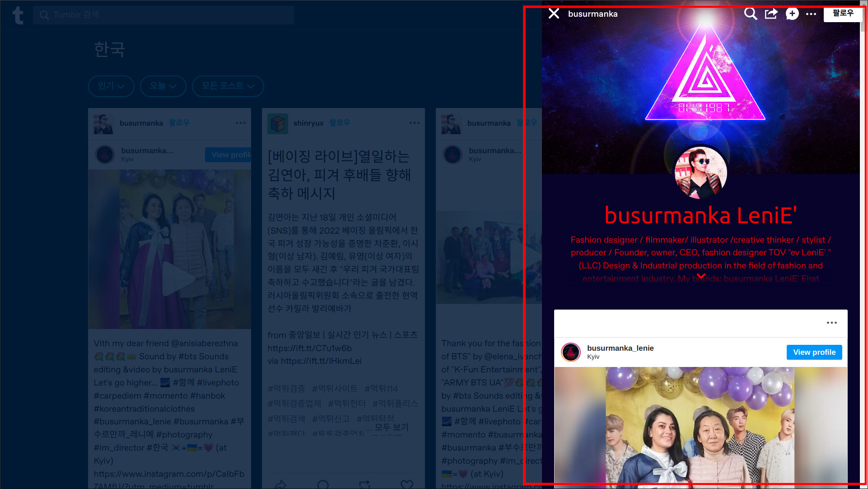Reblog the shinryux post
Screen dimensions: 868x489
(x=364, y=484)
